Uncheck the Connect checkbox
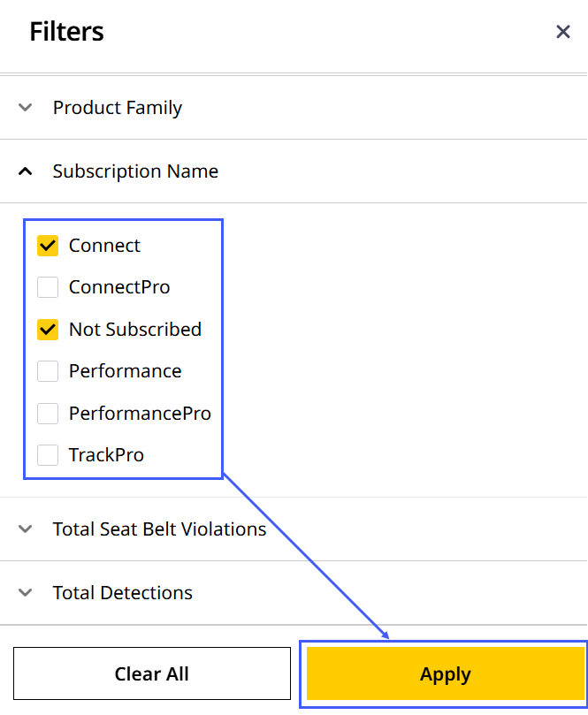The image size is (588, 715). [48, 246]
